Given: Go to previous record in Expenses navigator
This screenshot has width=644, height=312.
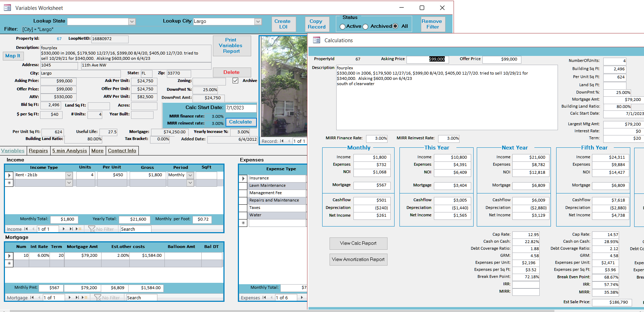Looking at the screenshot, I should click(272, 298).
